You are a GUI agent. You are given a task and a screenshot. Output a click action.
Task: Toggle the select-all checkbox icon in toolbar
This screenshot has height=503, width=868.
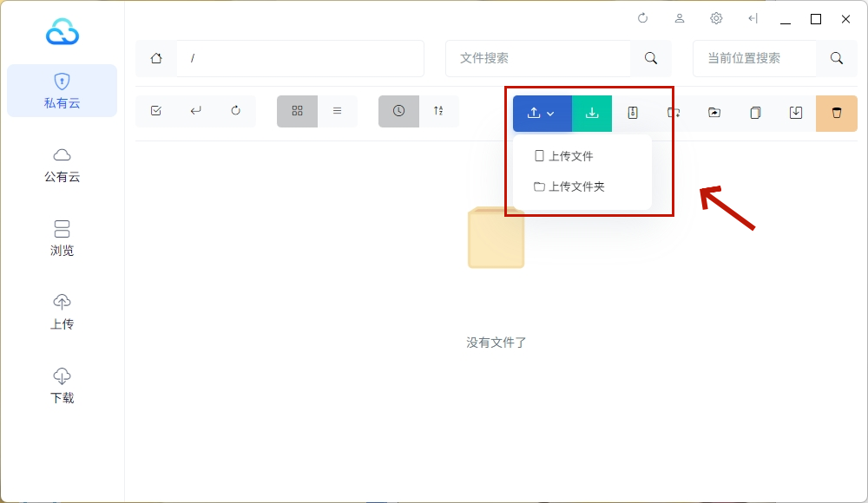coord(156,111)
